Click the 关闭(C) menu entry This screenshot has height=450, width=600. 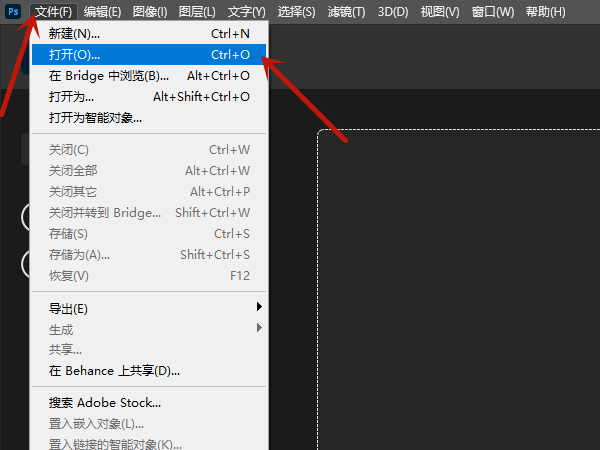coord(149,150)
